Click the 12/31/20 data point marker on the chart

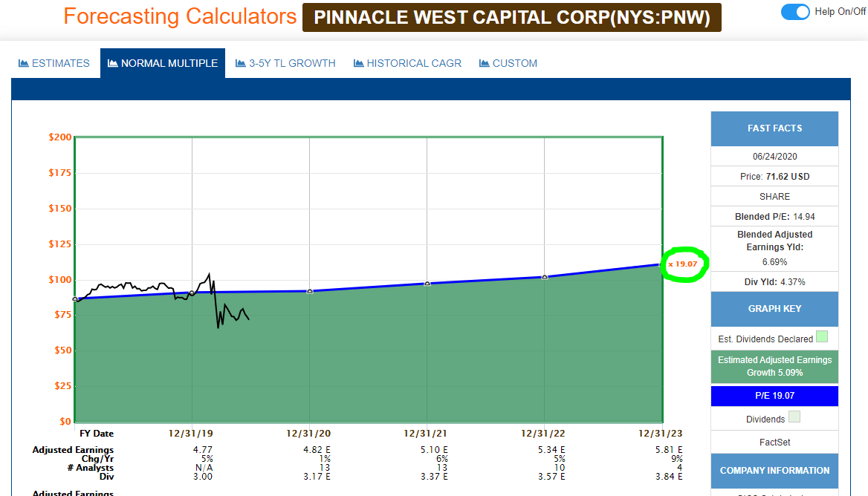[x=310, y=291]
